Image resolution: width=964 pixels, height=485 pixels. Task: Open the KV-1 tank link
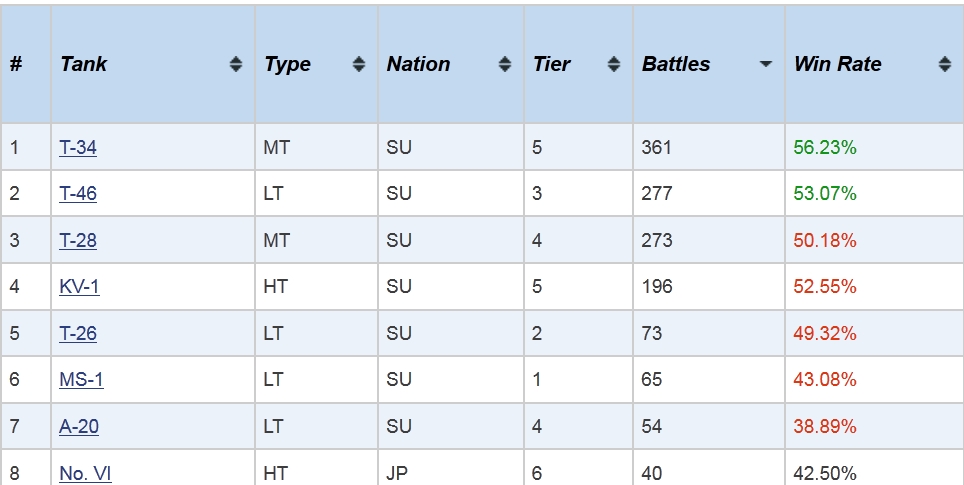(79, 286)
